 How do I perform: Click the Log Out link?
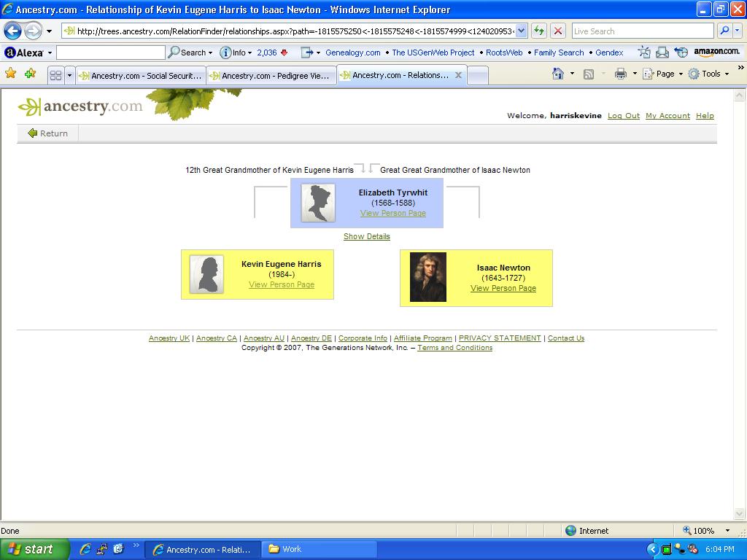click(624, 116)
